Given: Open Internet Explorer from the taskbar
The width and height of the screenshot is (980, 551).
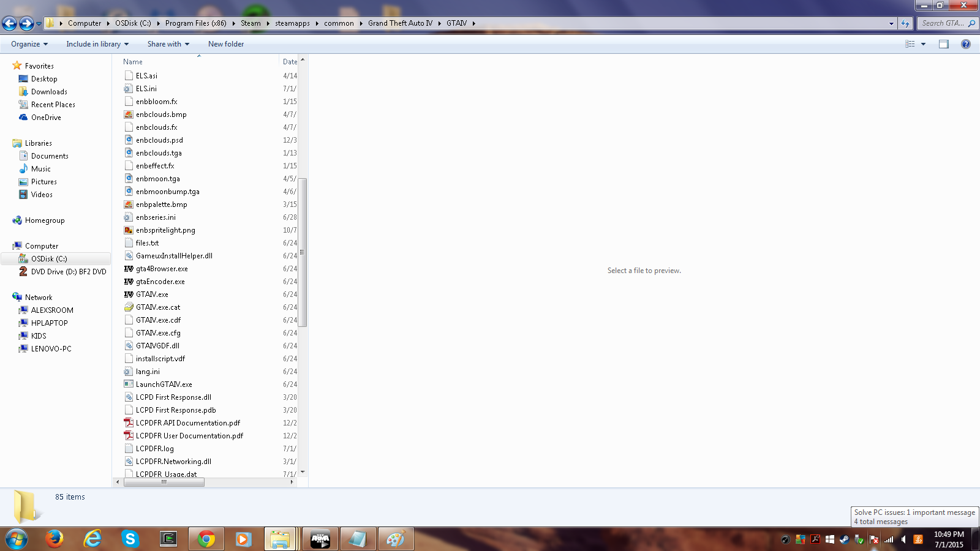Looking at the screenshot, I should [x=92, y=539].
